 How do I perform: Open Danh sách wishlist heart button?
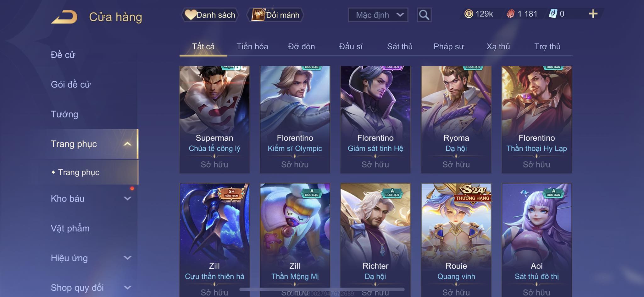pos(210,15)
